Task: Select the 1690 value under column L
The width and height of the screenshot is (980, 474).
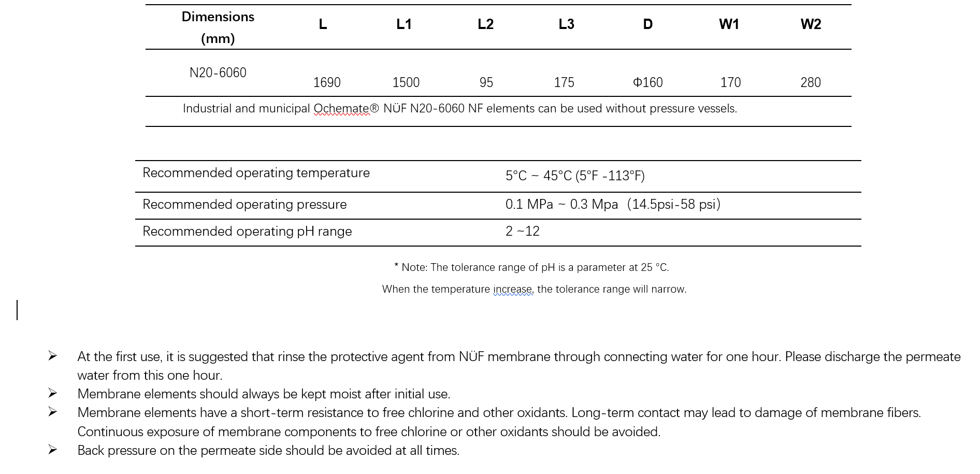Action: [327, 82]
